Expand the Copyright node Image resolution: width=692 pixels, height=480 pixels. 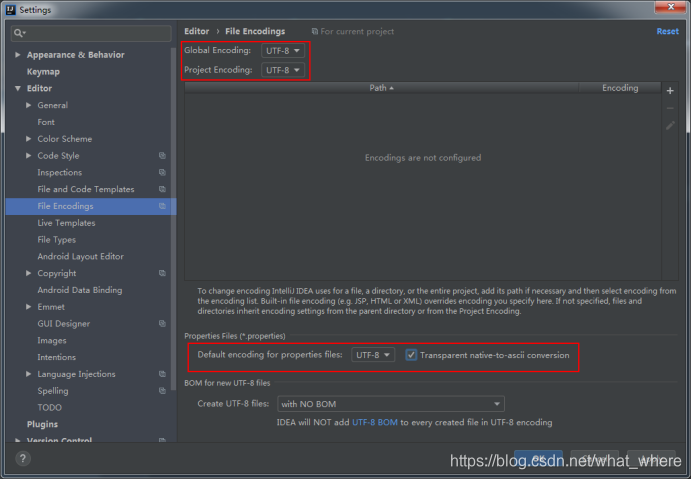29,273
